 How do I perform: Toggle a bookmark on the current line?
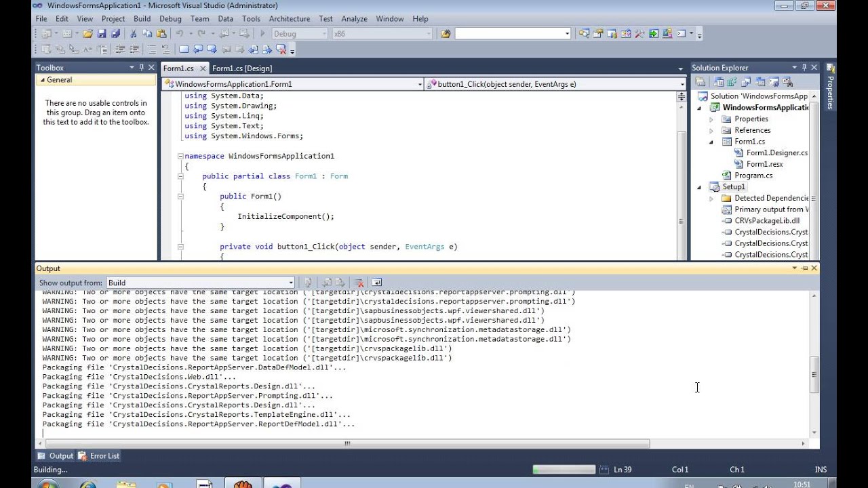tap(184, 49)
